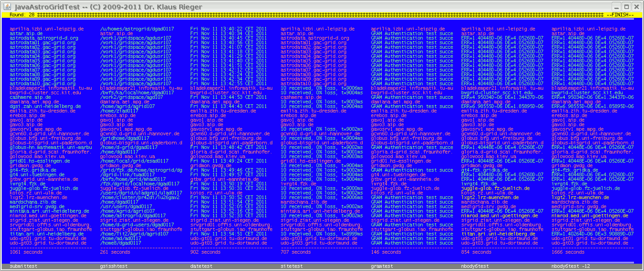
Task: Close the JavaAstroGridTest window
Action: [636, 6]
